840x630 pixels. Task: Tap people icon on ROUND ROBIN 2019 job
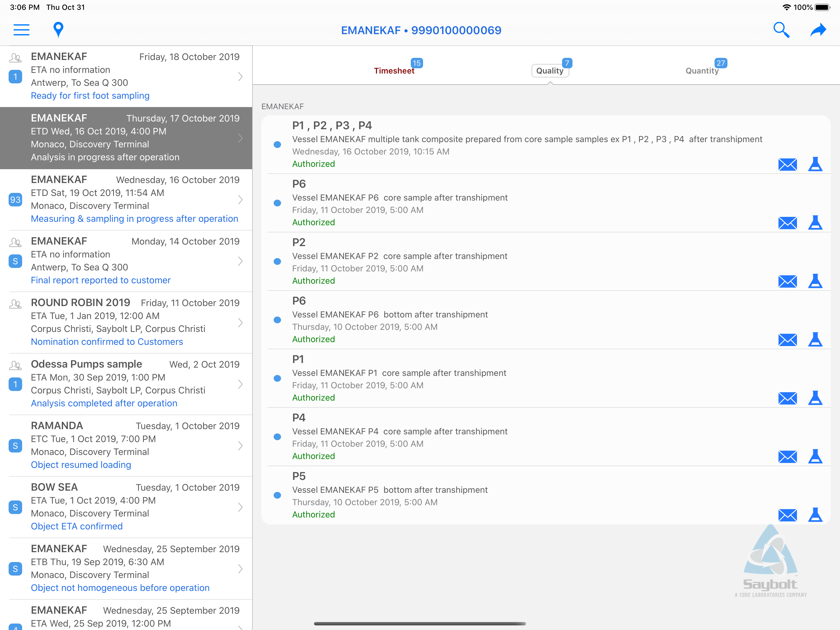[x=15, y=304]
